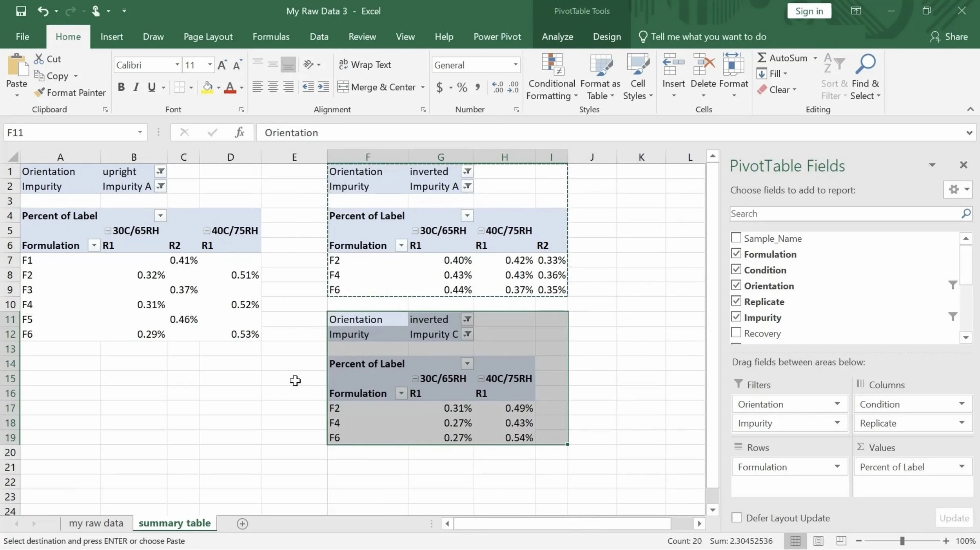The width and height of the screenshot is (980, 550).
Task: Click the PivotTable Fields search box
Action: pyautogui.click(x=843, y=214)
